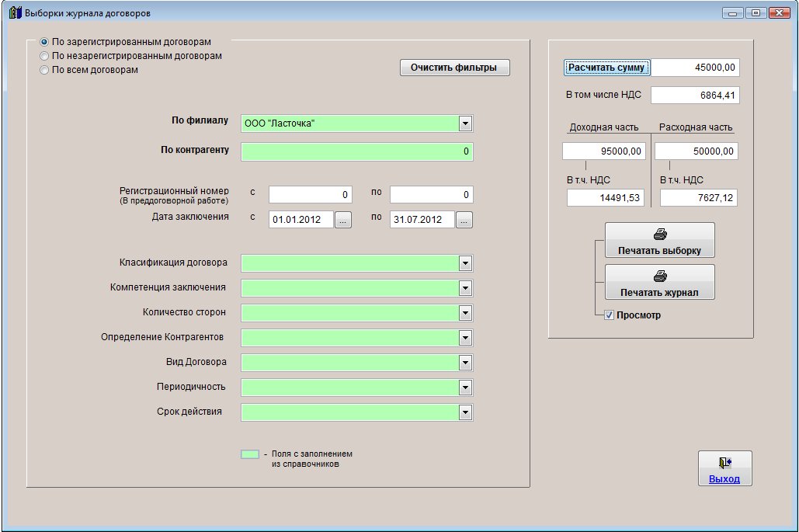Open the Класификация договора dropdown

[465, 263]
